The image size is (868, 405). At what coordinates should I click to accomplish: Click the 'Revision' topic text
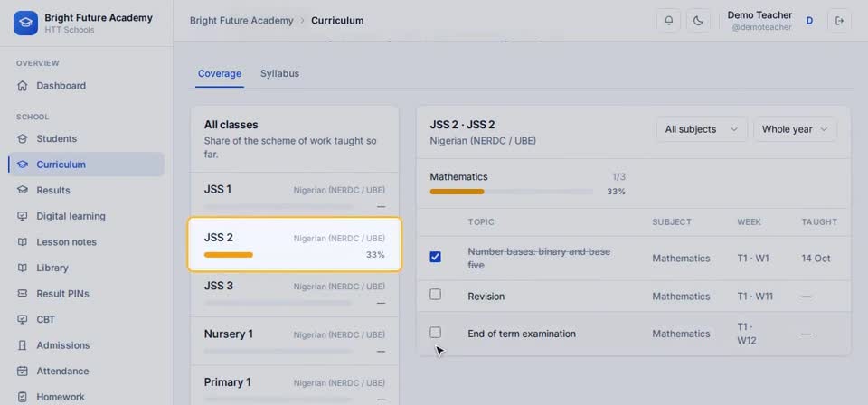[x=486, y=297]
